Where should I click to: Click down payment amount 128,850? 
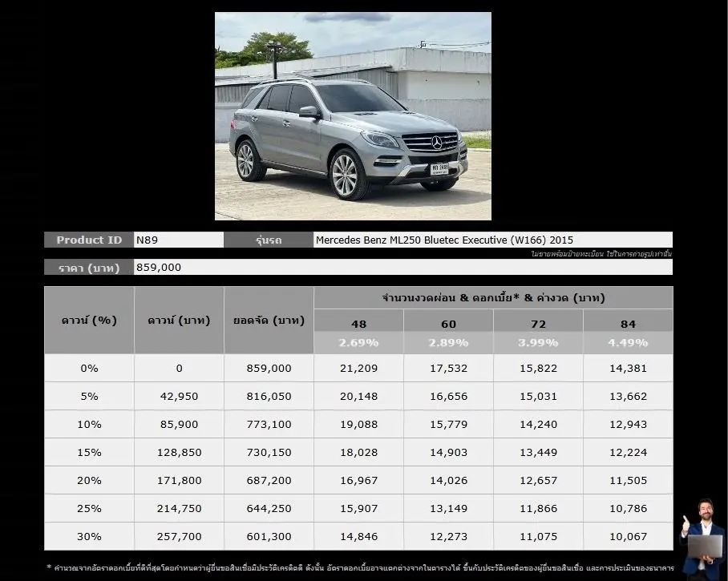(180, 453)
